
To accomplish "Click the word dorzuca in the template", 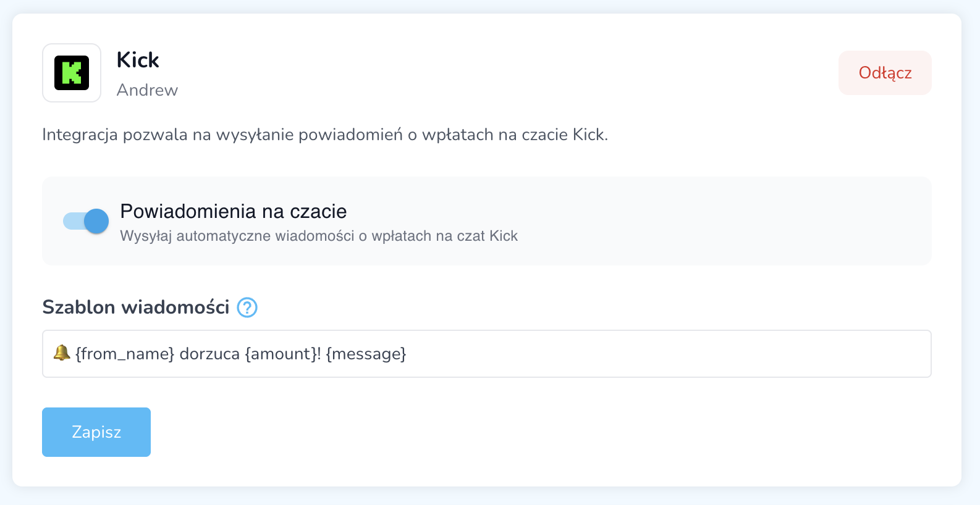I will [x=209, y=354].
